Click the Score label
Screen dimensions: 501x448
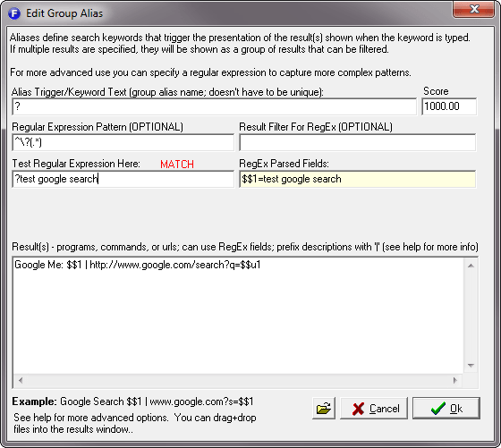click(436, 91)
